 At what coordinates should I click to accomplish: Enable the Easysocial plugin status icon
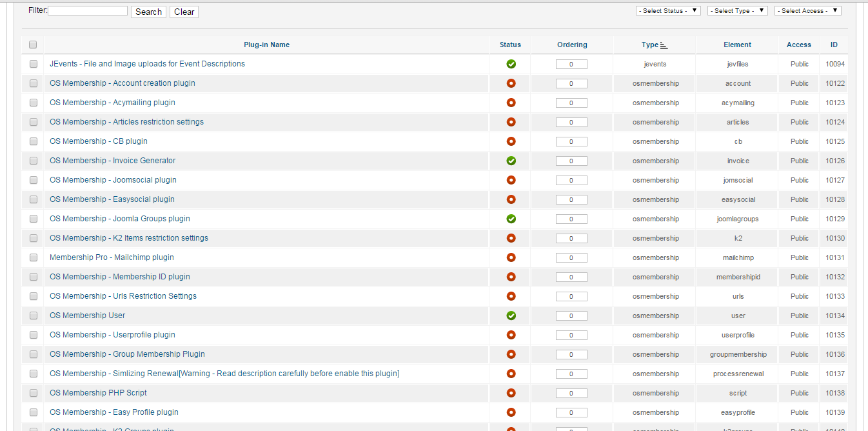coord(511,199)
